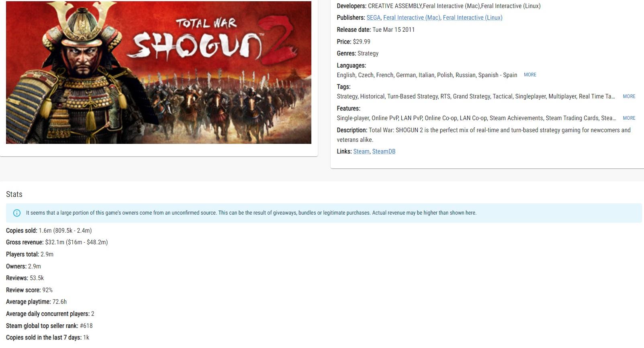Click the Reviews 53.5k value
The width and height of the screenshot is (644, 348).
click(x=37, y=278)
